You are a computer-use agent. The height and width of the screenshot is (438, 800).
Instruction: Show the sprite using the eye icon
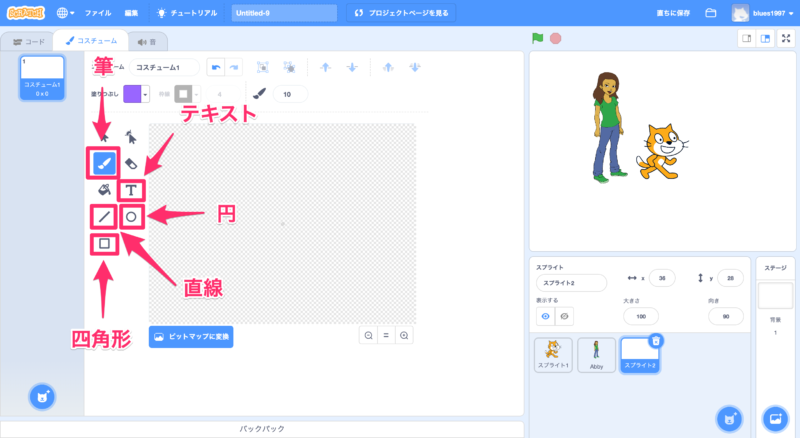[546, 316]
